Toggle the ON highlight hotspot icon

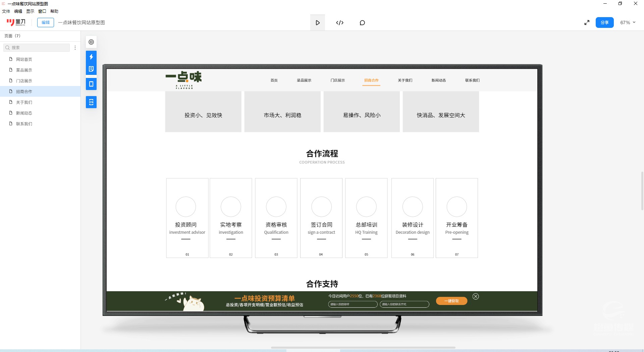point(91,102)
